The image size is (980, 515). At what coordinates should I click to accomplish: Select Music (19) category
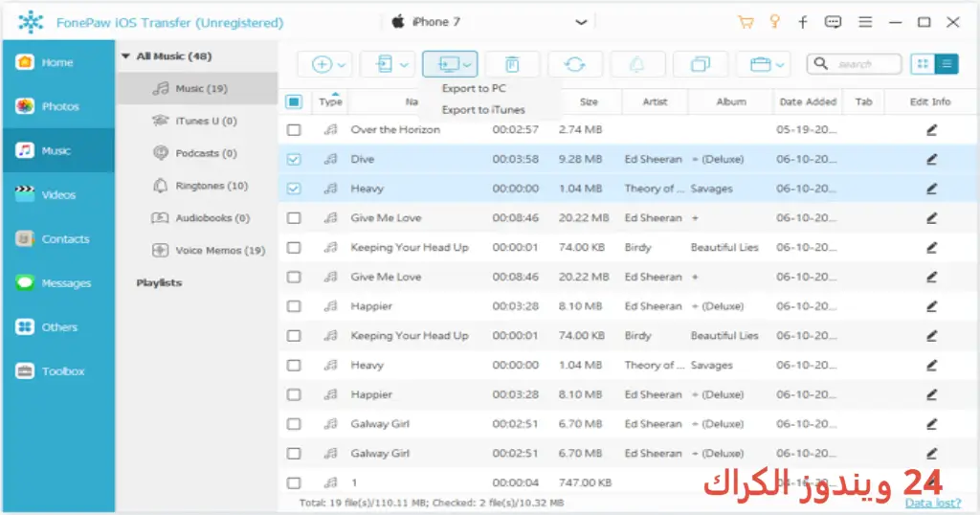point(197,89)
